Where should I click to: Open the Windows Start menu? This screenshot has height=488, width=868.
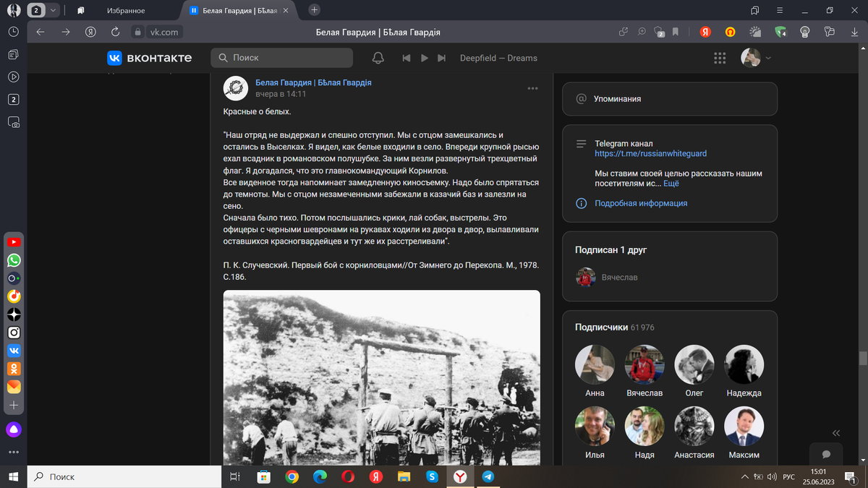(13, 476)
